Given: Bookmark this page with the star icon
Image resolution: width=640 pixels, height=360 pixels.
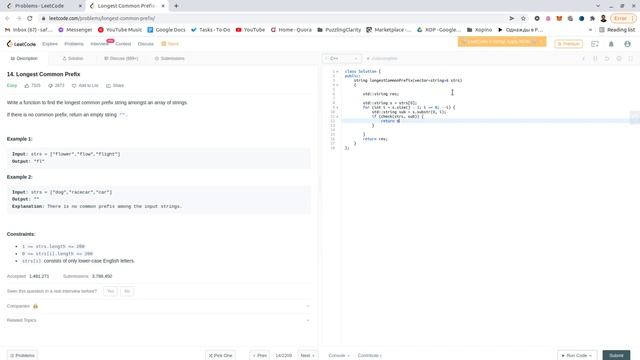Looking at the screenshot, I should pos(523,18).
